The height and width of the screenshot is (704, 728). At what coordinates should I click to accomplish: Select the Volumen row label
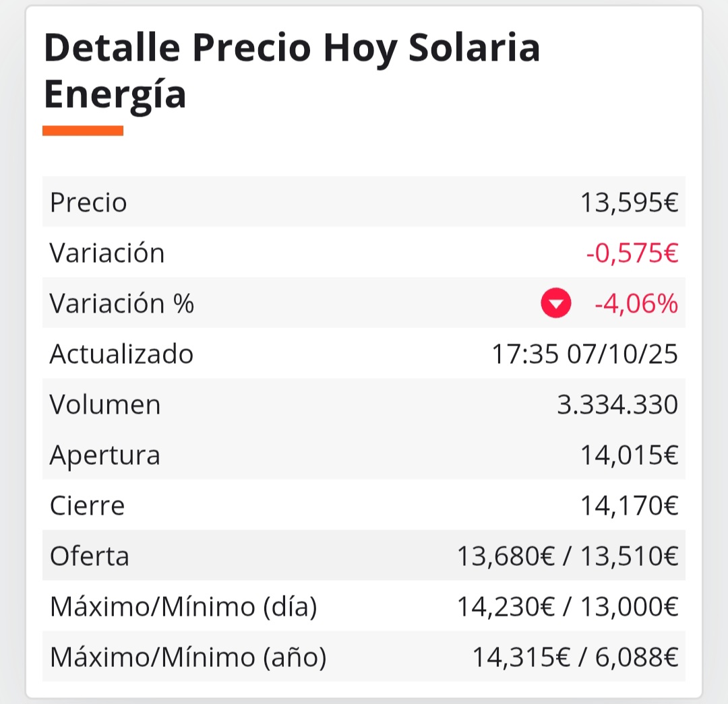coord(105,404)
